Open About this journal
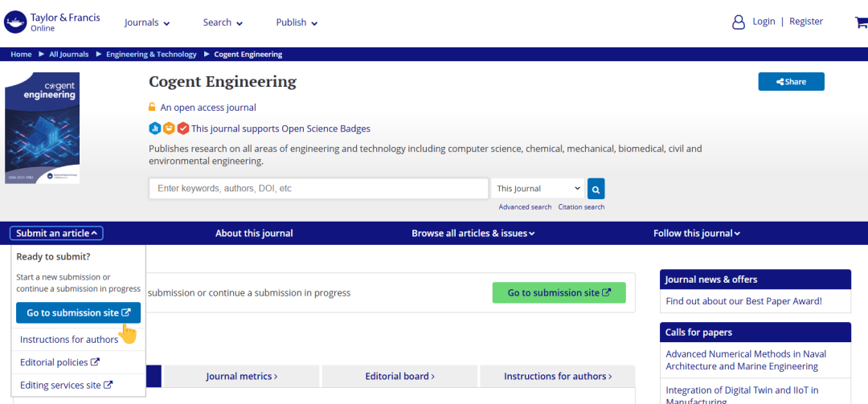 point(254,233)
